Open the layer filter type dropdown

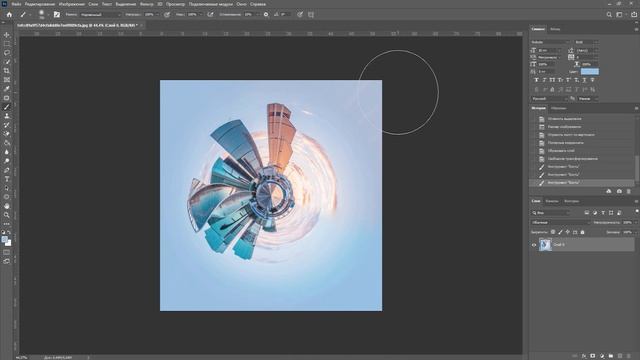click(x=551, y=213)
